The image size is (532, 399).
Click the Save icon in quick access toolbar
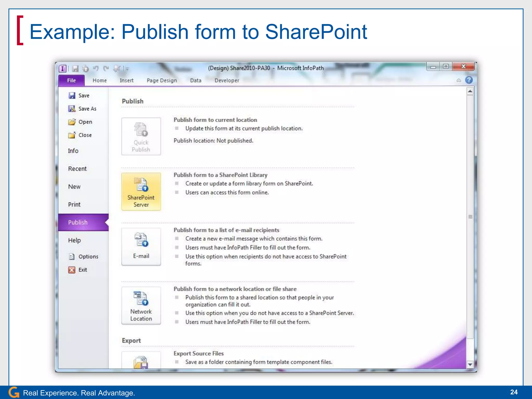[x=75, y=69]
